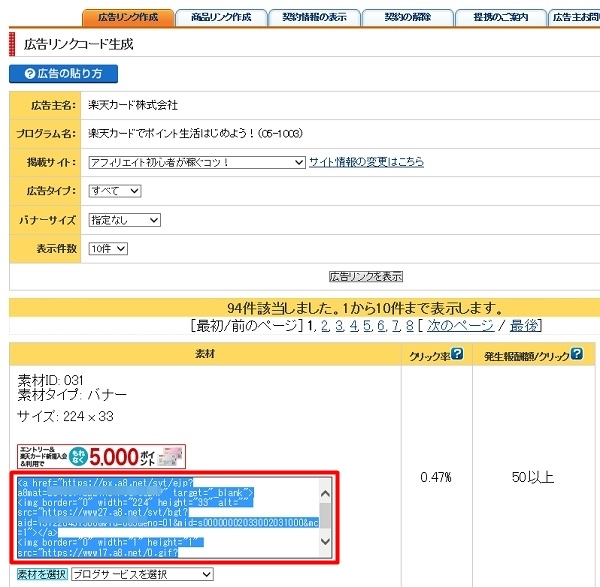Go to results page 4
Screen dimensions: 600x587
point(354,326)
